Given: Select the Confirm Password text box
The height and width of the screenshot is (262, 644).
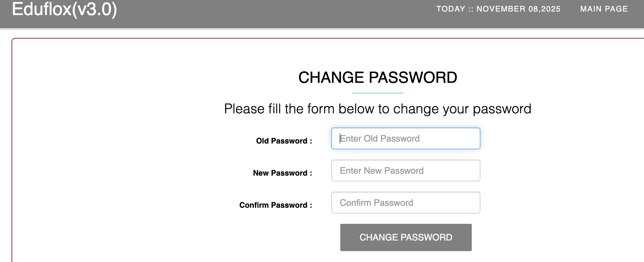Looking at the screenshot, I should [406, 203].
